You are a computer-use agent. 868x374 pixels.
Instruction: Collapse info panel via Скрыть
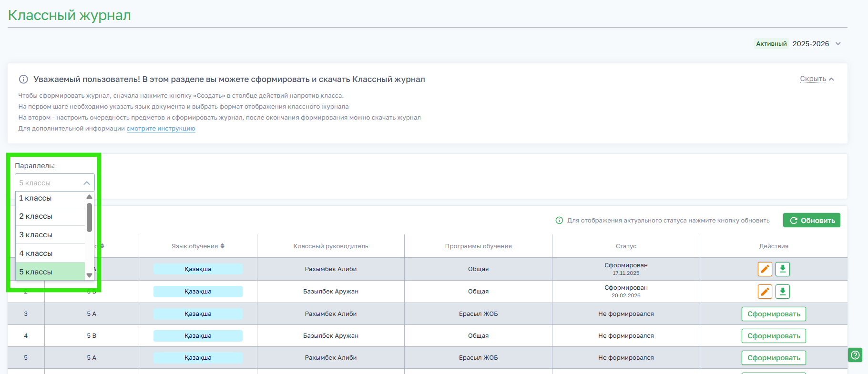tap(817, 79)
